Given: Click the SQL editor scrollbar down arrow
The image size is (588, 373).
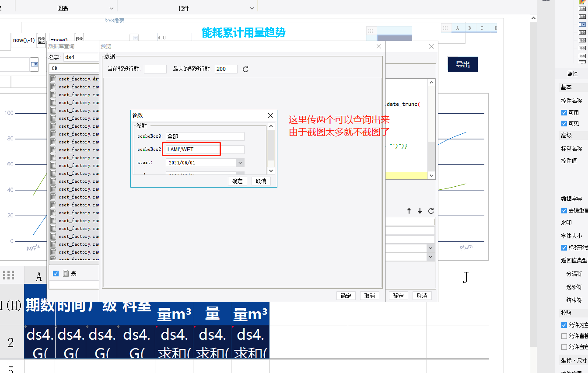Looking at the screenshot, I should [432, 175].
